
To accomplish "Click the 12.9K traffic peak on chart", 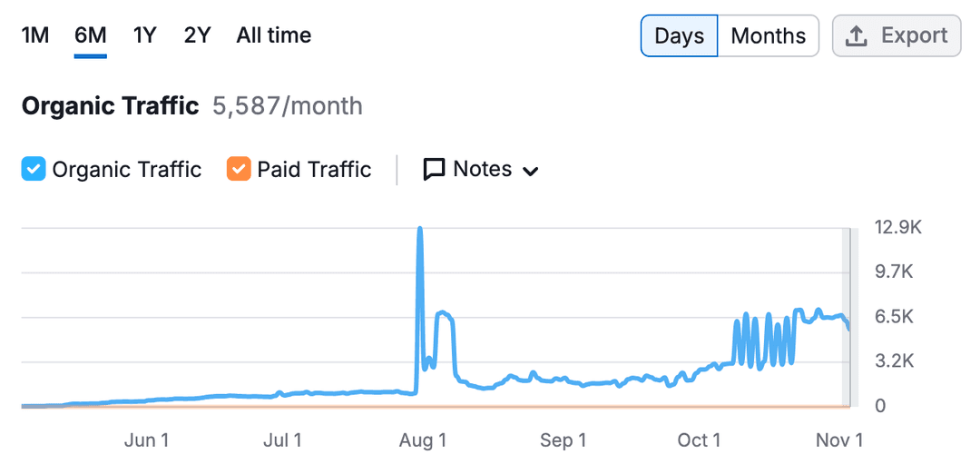I will 419,229.
